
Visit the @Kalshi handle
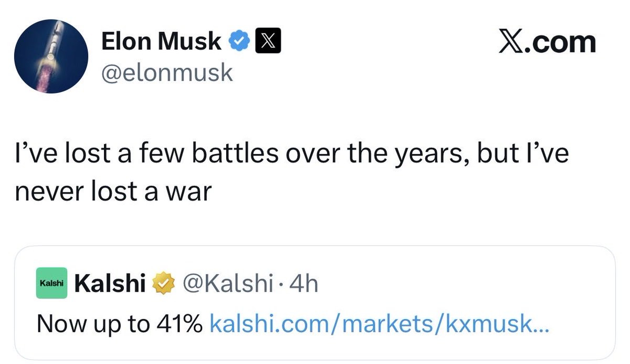[227, 284]
